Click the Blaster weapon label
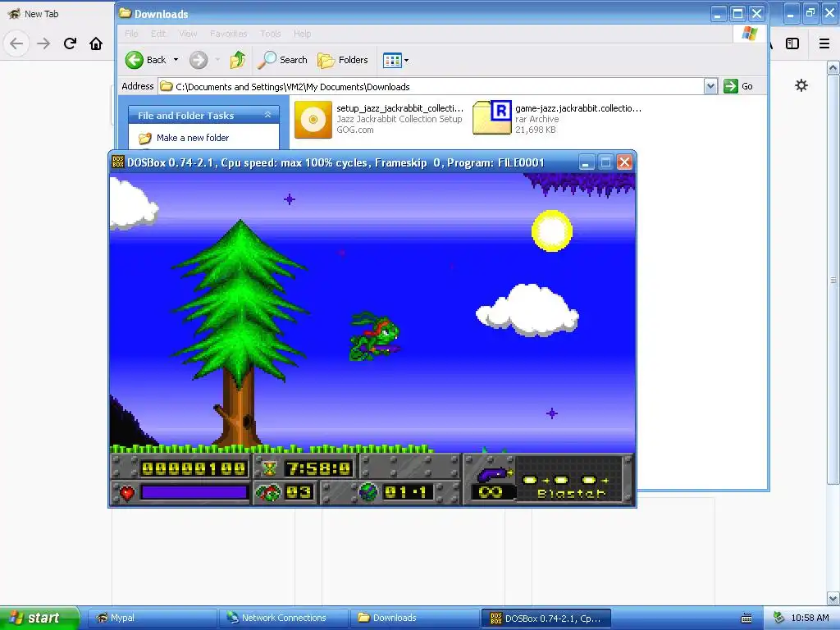 (571, 493)
